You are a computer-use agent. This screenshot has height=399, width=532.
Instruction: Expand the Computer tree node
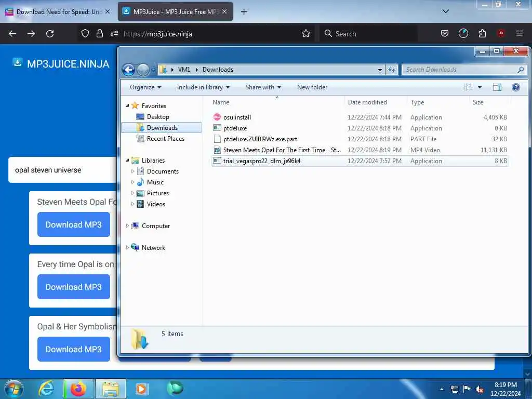pyautogui.click(x=127, y=225)
